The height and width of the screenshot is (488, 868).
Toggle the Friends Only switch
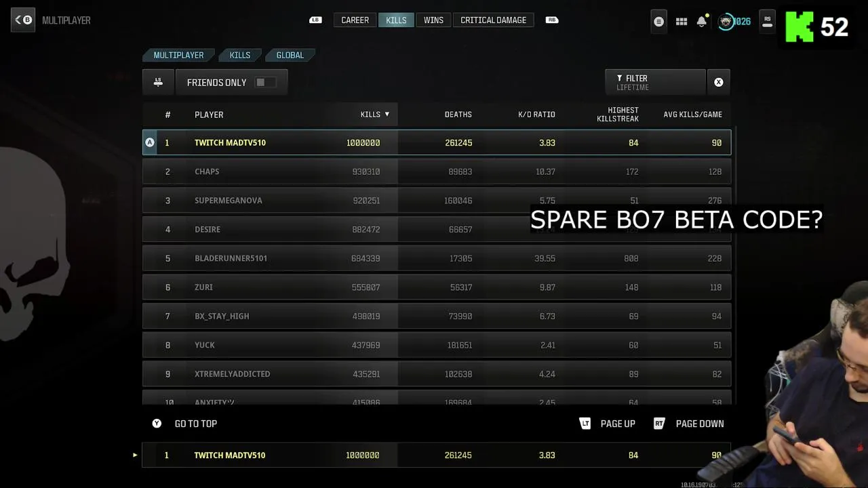click(x=264, y=82)
